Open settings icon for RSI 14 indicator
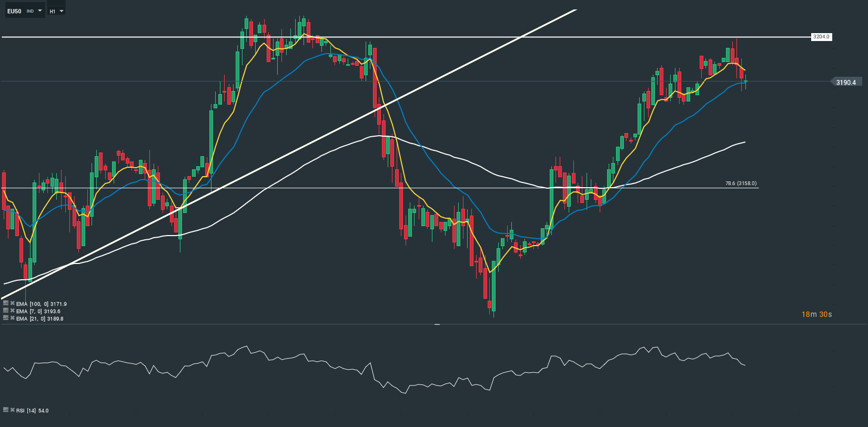Image resolution: width=868 pixels, height=427 pixels. coord(6,410)
